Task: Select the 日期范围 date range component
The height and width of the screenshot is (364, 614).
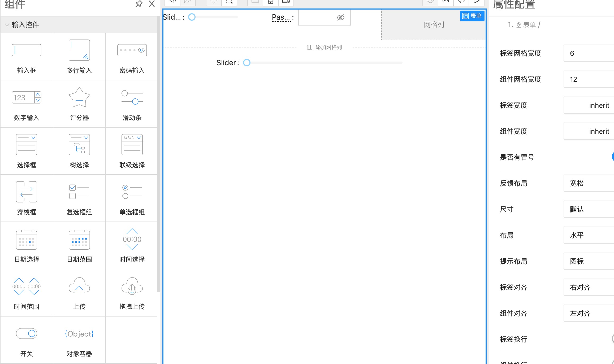Action: pos(79,245)
